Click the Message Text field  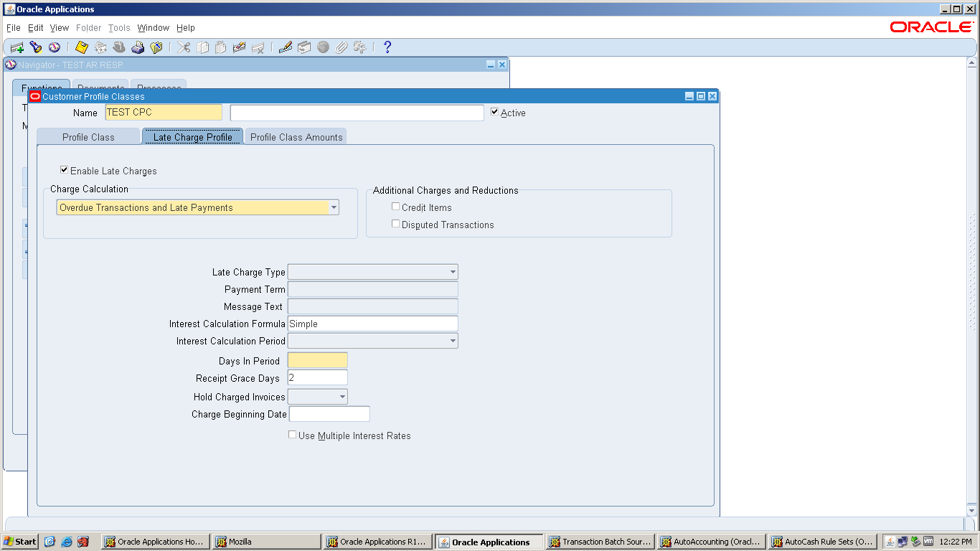coord(372,306)
